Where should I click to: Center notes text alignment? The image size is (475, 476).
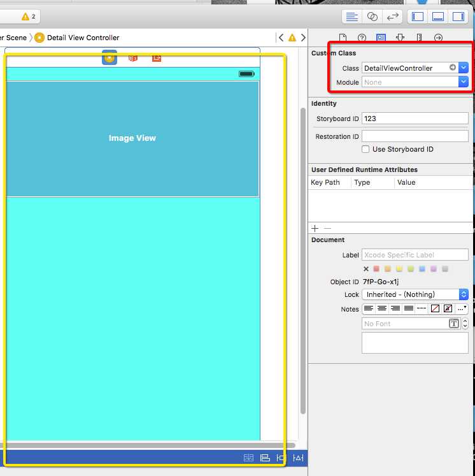pos(382,308)
